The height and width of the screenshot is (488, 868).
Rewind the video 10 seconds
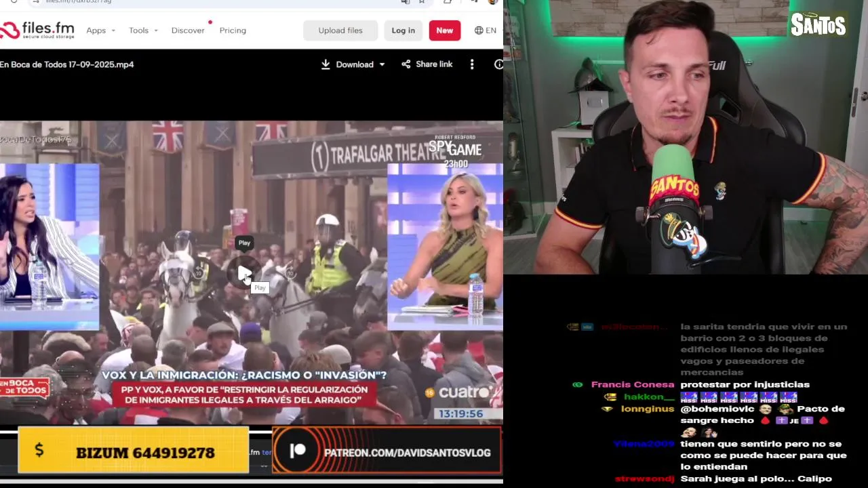(x=198, y=273)
